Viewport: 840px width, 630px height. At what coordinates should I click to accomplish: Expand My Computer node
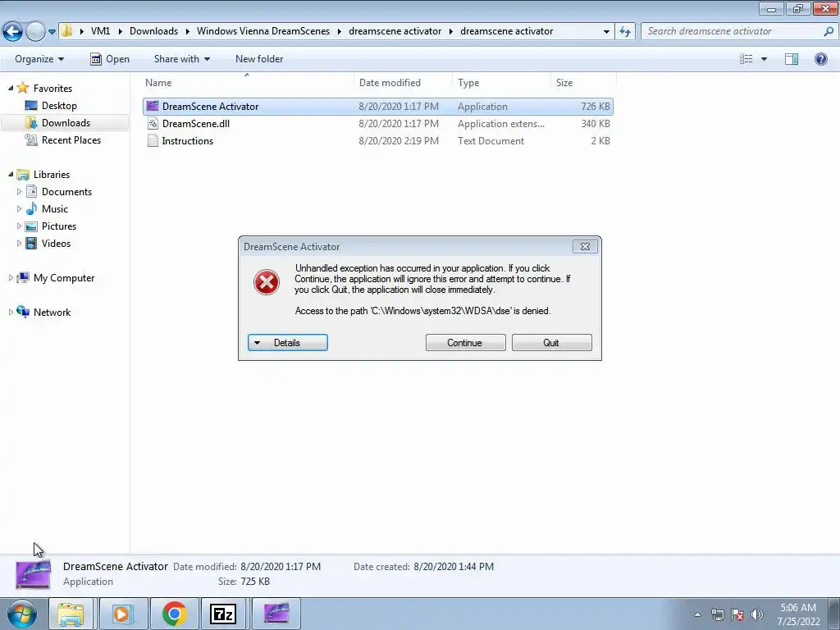(x=11, y=277)
